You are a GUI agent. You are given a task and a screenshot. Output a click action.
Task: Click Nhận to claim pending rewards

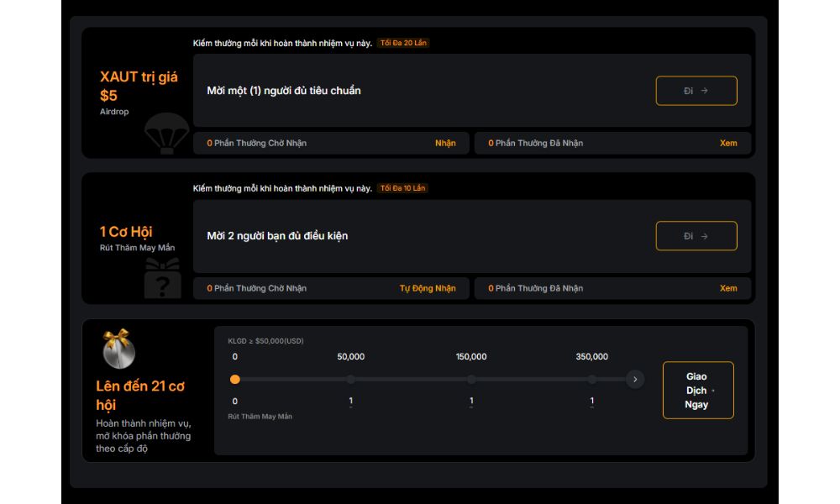445,143
